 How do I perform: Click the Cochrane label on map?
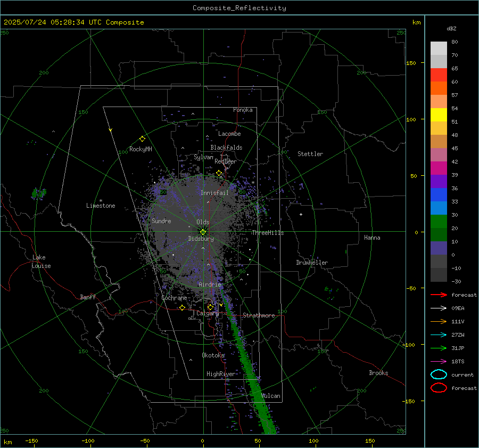point(174,298)
